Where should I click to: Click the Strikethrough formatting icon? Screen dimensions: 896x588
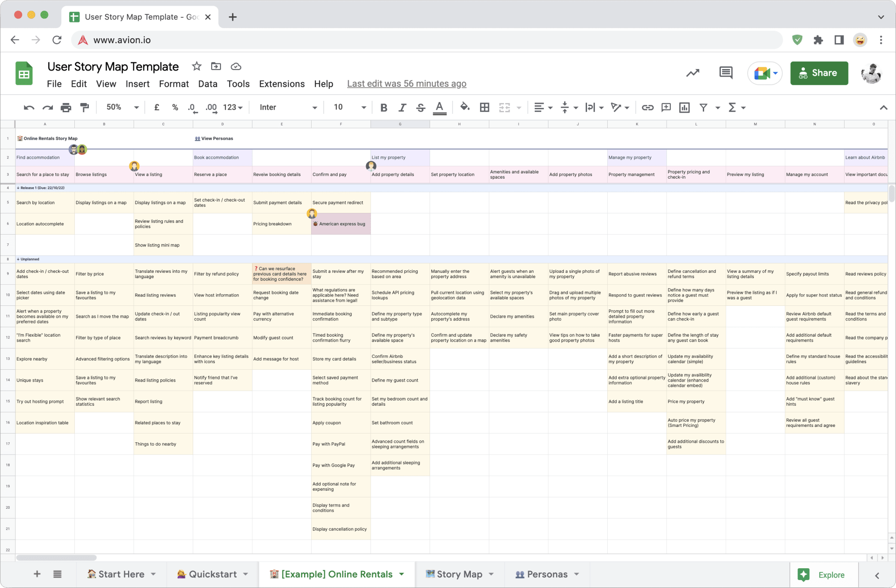click(420, 107)
